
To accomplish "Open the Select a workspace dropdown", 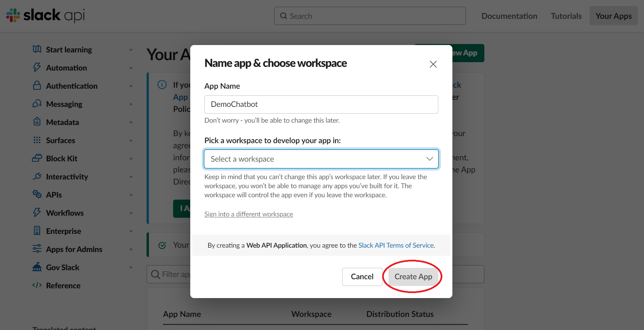I will click(321, 159).
